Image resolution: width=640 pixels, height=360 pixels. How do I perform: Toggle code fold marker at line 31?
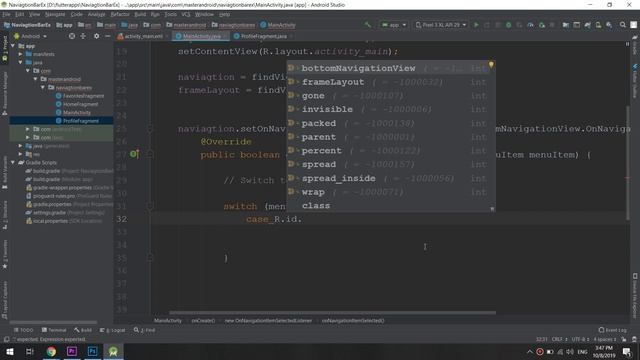pyautogui.click(x=150, y=206)
